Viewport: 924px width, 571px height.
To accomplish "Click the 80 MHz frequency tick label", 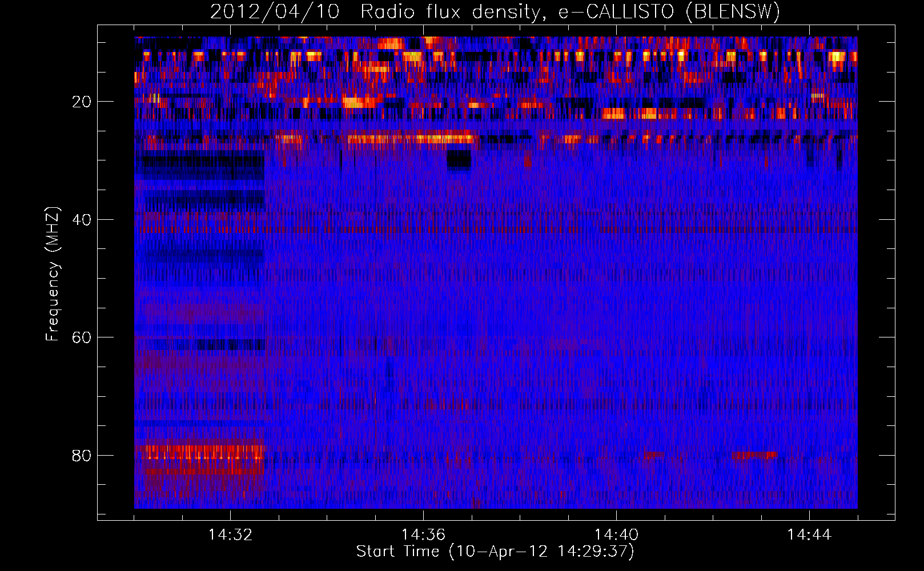I will point(82,456).
